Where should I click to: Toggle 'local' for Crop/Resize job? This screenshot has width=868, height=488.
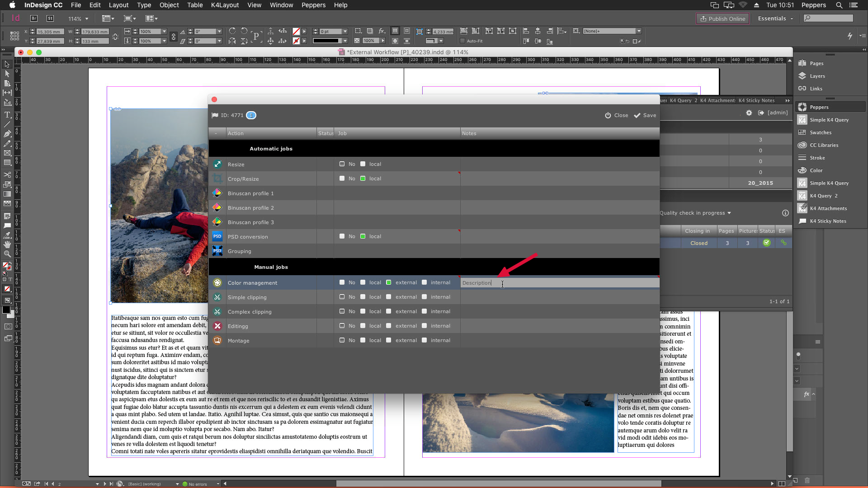363,178
